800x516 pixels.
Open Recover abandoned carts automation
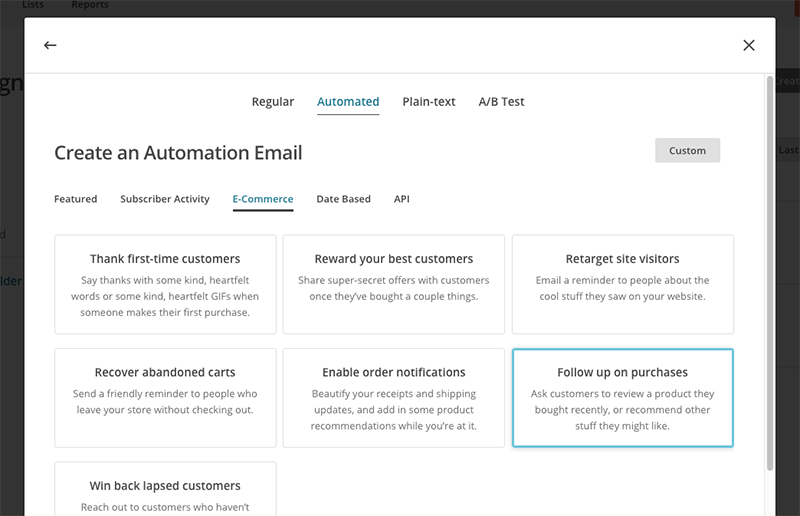click(165, 398)
